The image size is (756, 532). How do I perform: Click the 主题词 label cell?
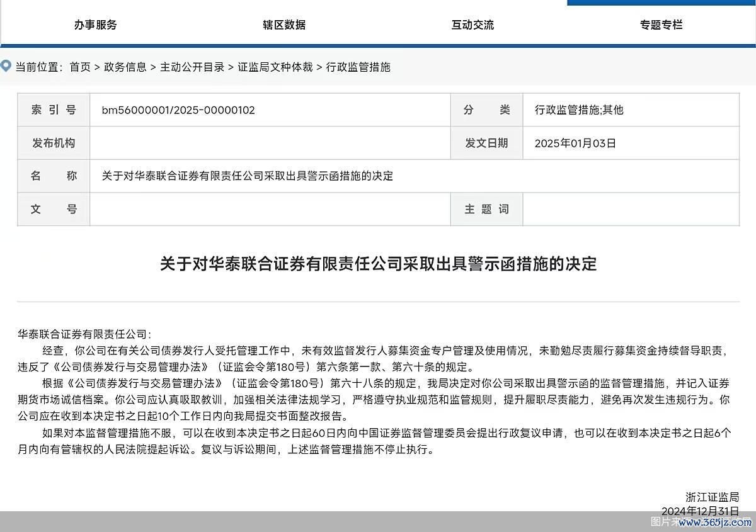pos(487,209)
